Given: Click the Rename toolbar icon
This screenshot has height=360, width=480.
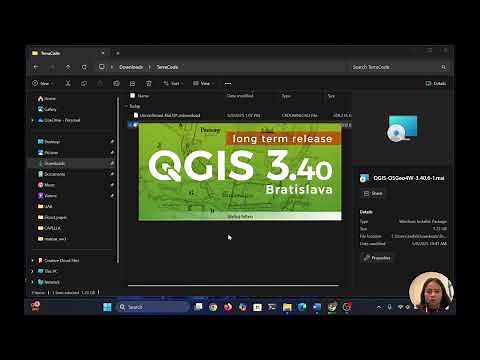Looking at the screenshot, I should point(116,83).
